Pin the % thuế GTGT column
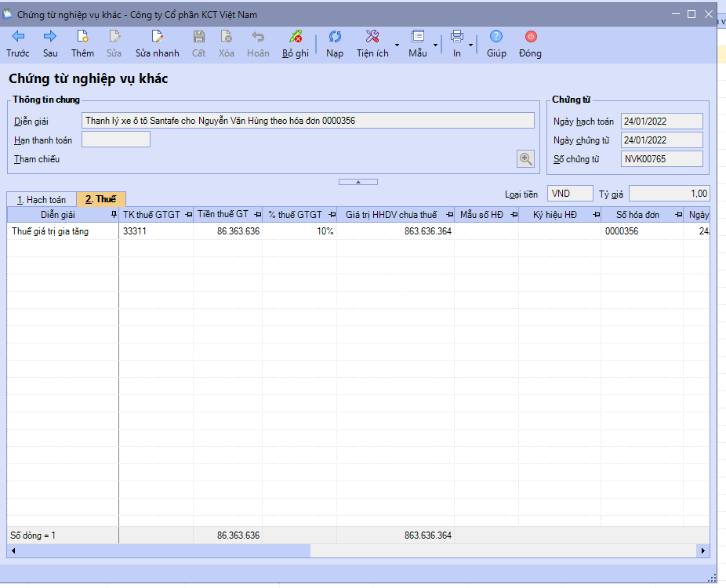This screenshot has width=726, height=588. point(332,215)
